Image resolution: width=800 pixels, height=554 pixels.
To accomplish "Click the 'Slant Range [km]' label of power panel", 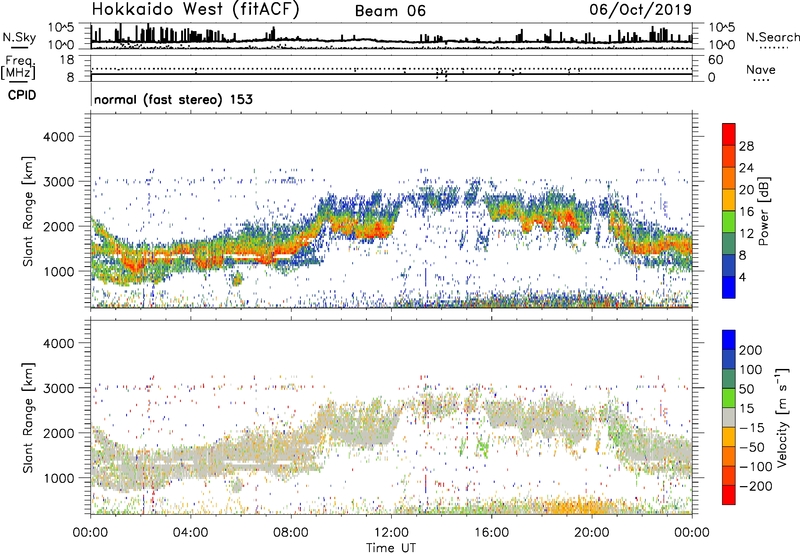I will (x=28, y=211).
